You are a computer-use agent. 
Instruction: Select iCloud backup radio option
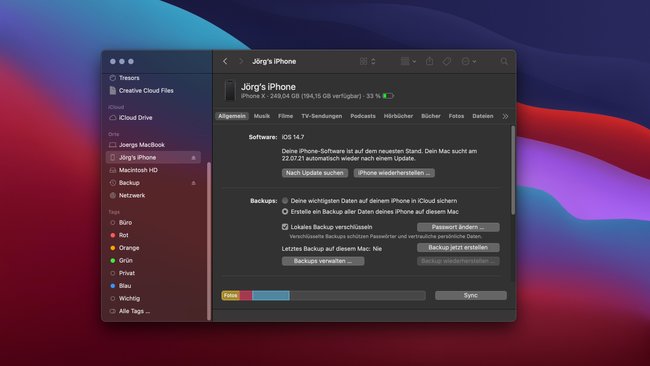click(x=285, y=201)
